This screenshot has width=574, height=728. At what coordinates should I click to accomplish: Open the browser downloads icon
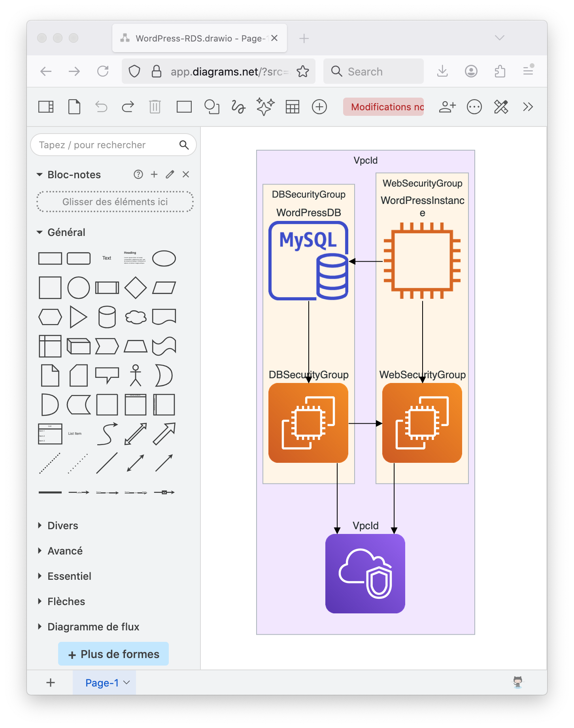coord(443,71)
